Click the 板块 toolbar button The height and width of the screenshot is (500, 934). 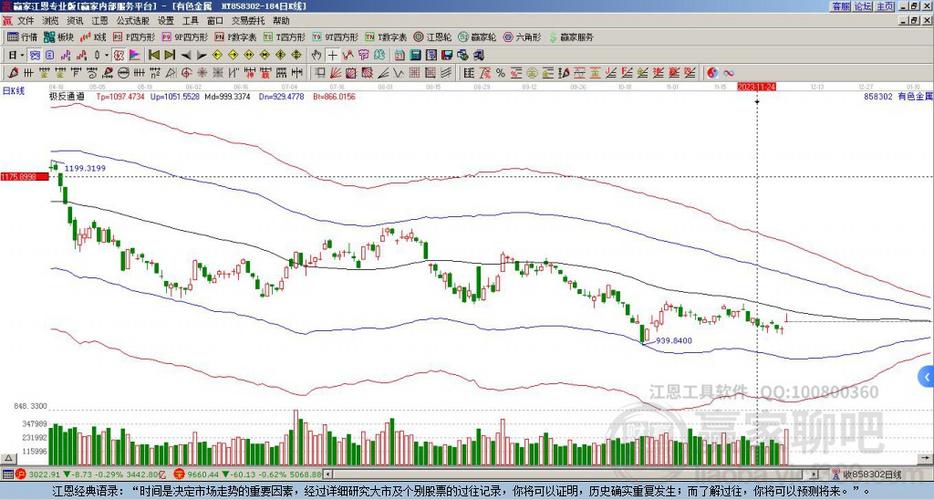point(58,37)
